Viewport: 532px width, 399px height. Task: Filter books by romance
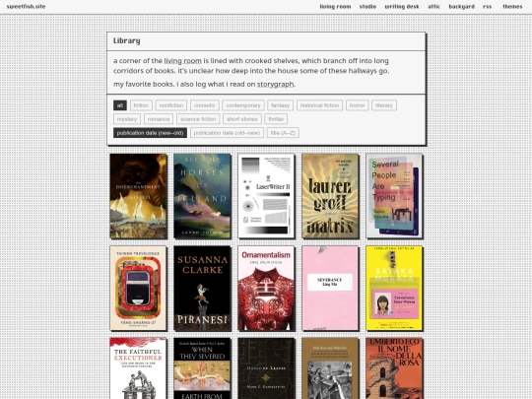[x=159, y=119]
